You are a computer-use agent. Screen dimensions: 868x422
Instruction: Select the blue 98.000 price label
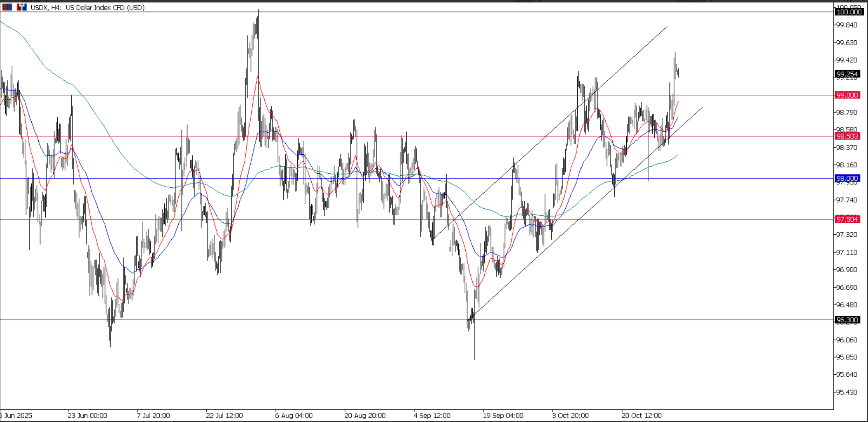pos(847,178)
